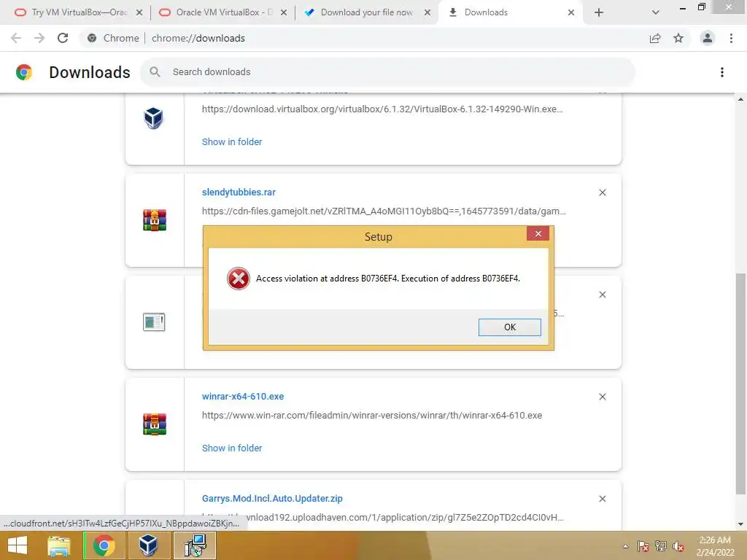
Task: Open Downloads page more actions menu
Action: pos(722,72)
